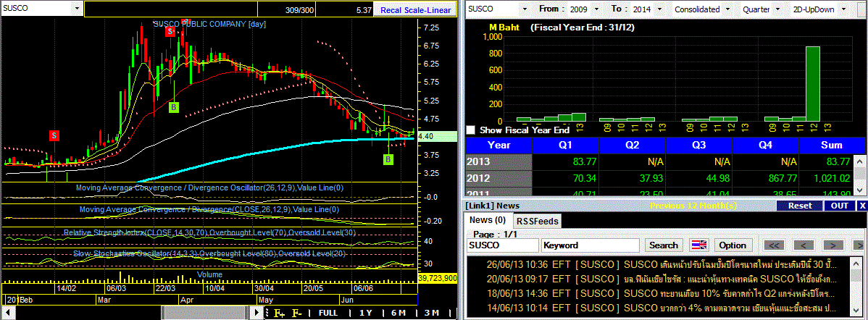Click the Relative Strength Index indicator label

(210, 232)
